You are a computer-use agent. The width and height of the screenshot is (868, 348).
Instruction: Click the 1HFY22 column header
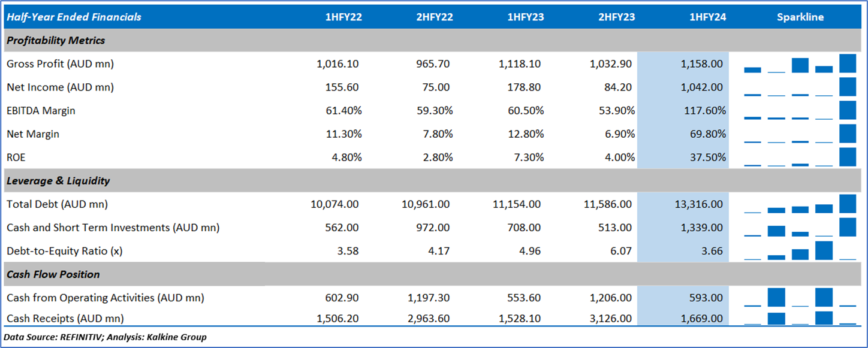pos(343,17)
